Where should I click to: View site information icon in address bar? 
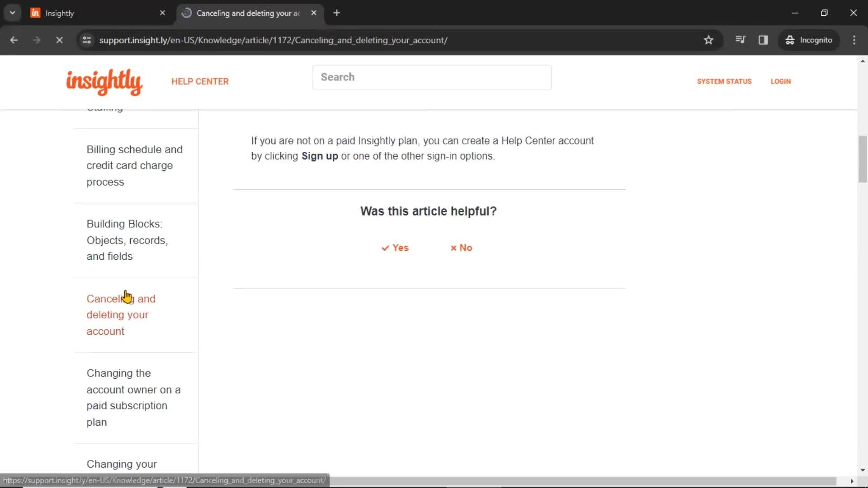click(87, 40)
